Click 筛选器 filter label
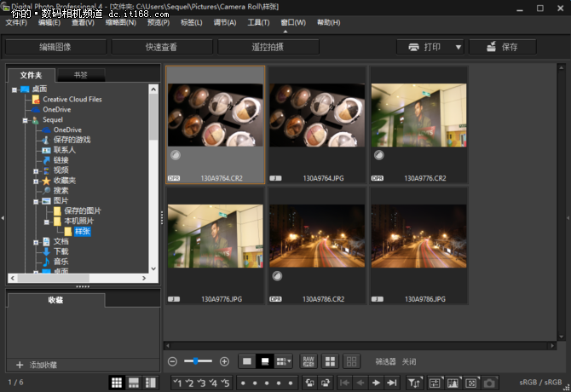Viewport: 571px width, 392px height. pos(386,361)
